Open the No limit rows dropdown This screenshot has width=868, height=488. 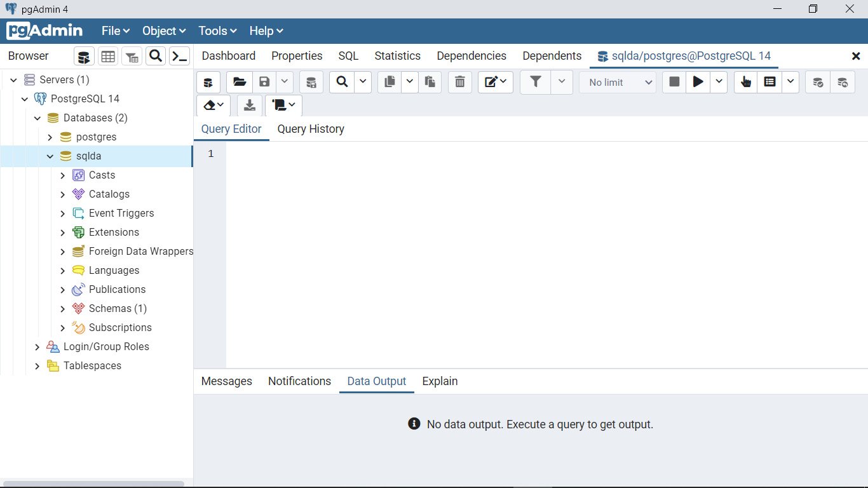click(x=618, y=83)
